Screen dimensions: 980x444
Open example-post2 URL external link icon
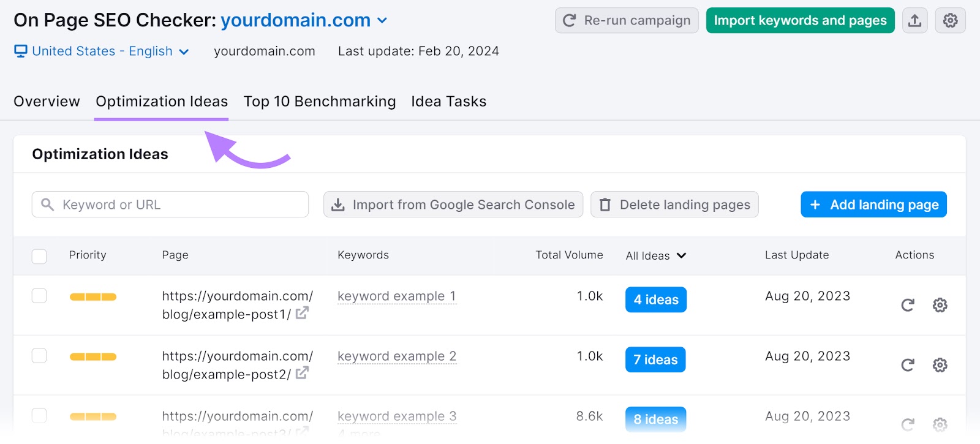(302, 374)
